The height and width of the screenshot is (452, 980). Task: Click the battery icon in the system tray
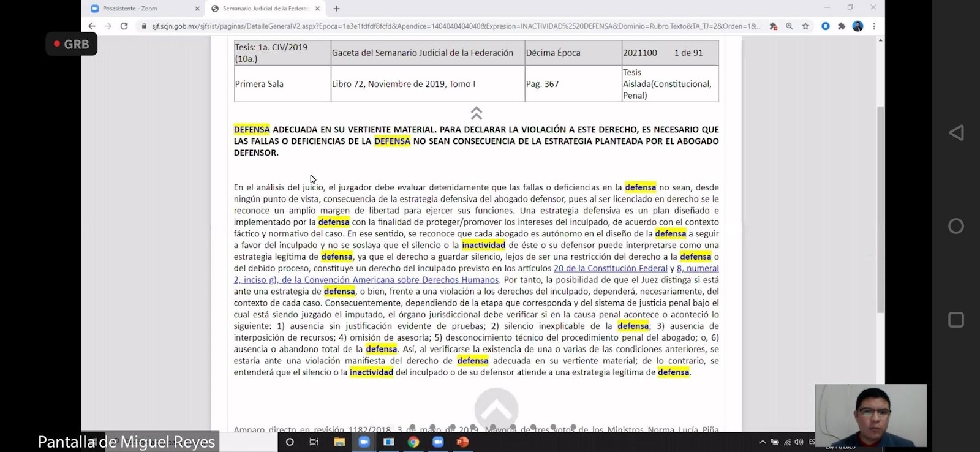tap(775, 442)
